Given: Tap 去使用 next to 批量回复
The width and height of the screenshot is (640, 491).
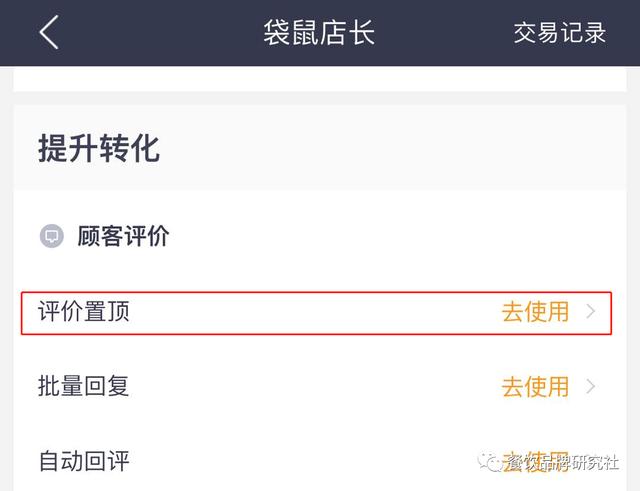Looking at the screenshot, I should click(x=535, y=387).
